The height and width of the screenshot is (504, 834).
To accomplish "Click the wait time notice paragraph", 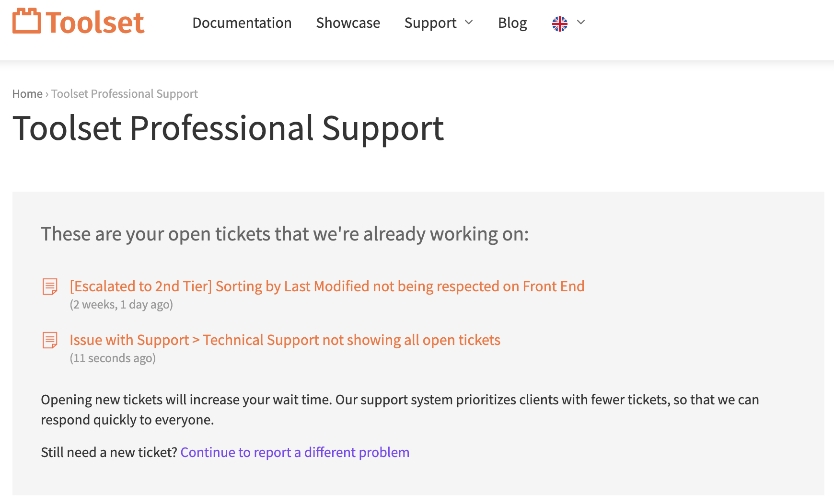I will [400, 410].
